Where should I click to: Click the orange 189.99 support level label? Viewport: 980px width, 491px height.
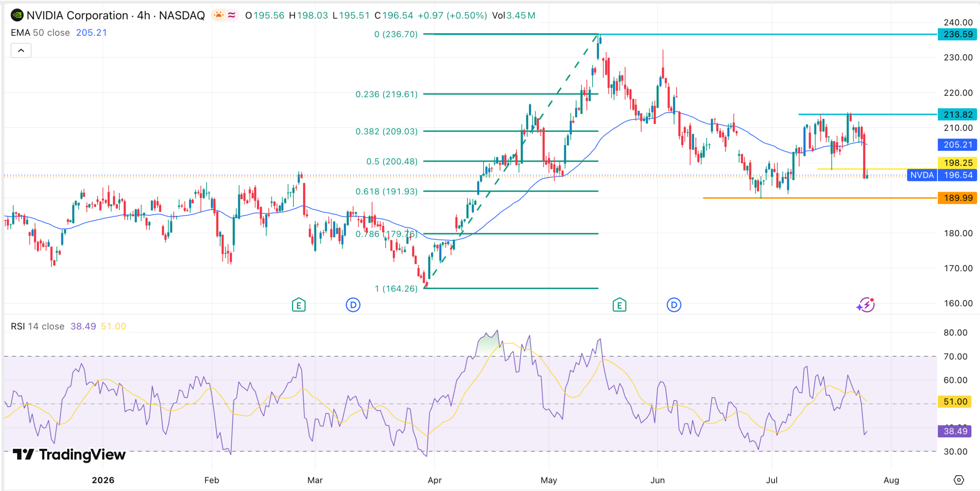(957, 198)
